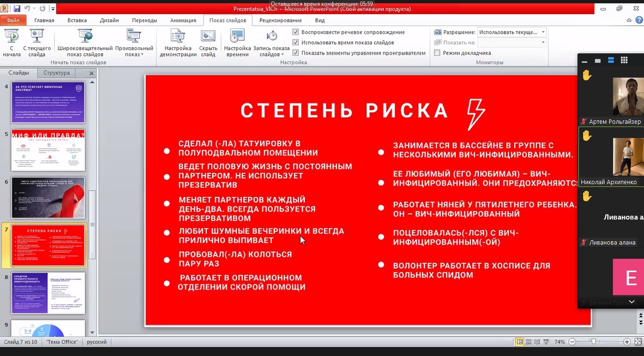The width and height of the screenshot is (644, 356).
Task: Click the 74% zoom level button
Action: [559, 342]
